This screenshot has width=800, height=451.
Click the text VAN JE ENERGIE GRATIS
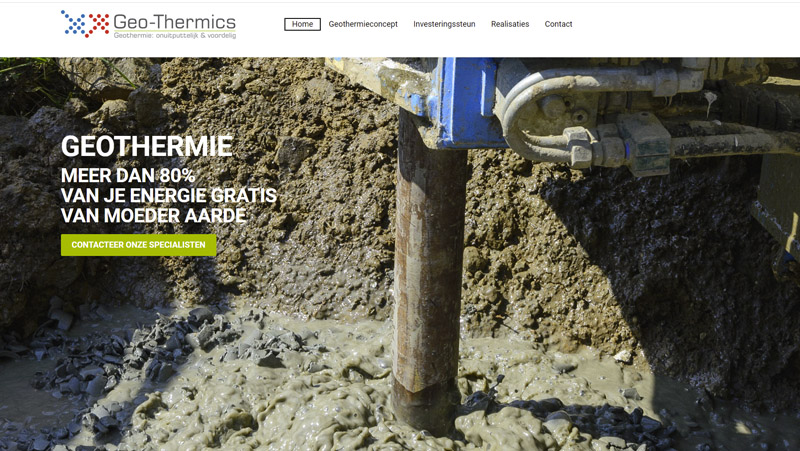click(x=169, y=195)
